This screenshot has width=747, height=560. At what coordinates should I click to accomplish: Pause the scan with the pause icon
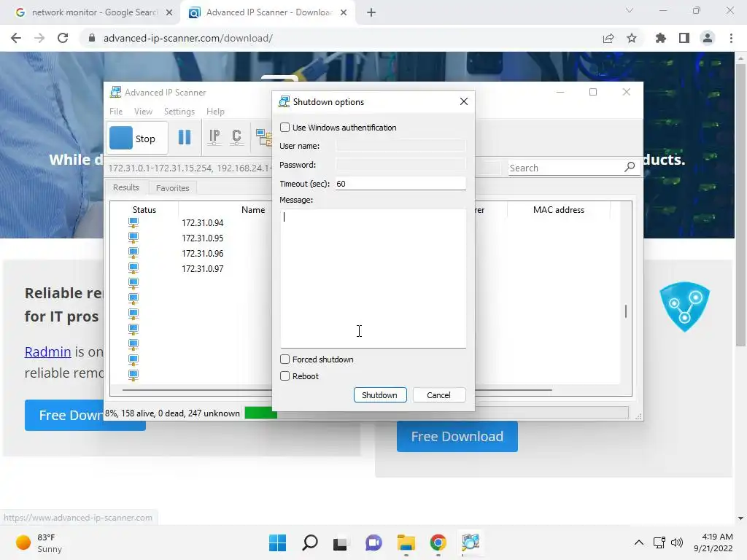point(185,138)
